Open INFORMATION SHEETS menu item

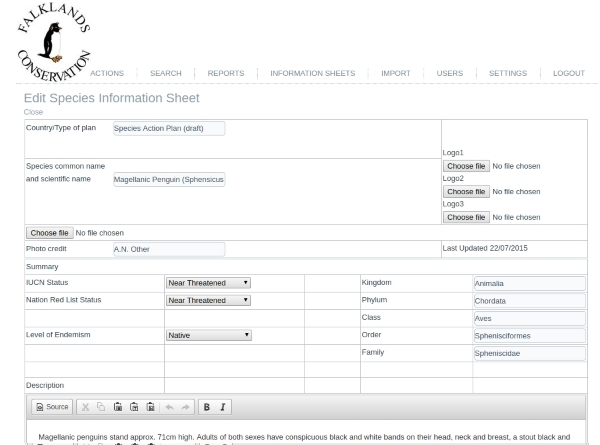coord(313,73)
